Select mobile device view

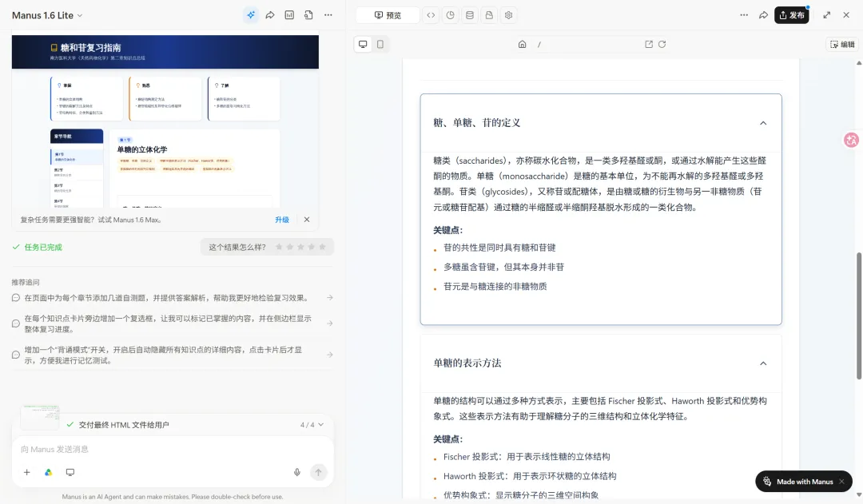tap(380, 44)
